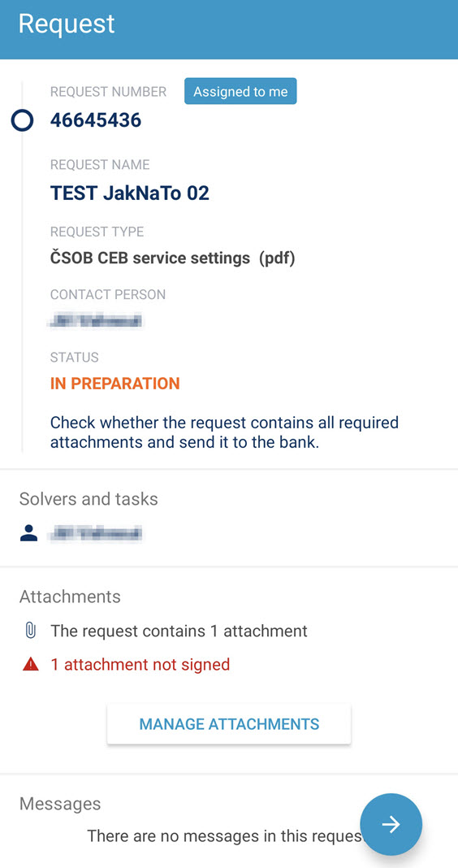Viewport: 458px width, 868px height.
Task: Select request number 46645436
Action: pos(96,120)
